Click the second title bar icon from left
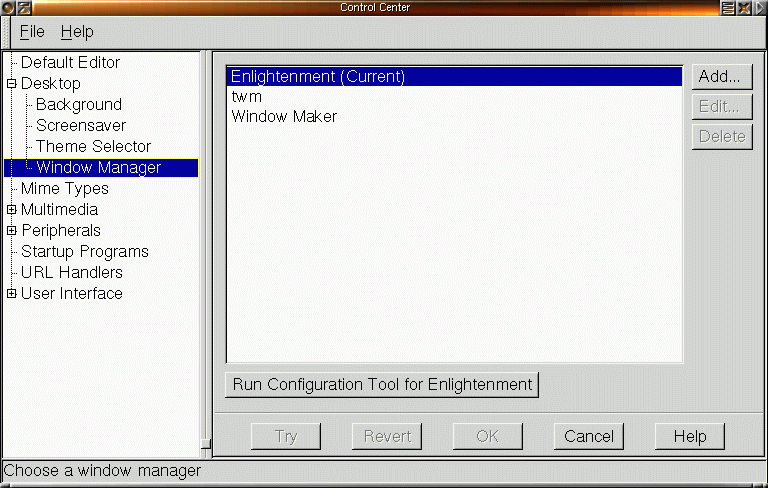 (24, 7)
